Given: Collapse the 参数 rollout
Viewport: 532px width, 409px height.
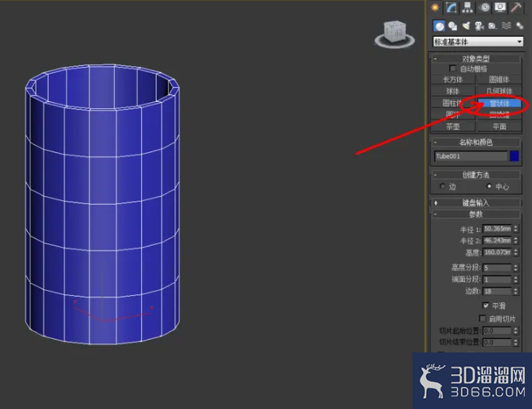Looking at the screenshot, I should point(475,214).
